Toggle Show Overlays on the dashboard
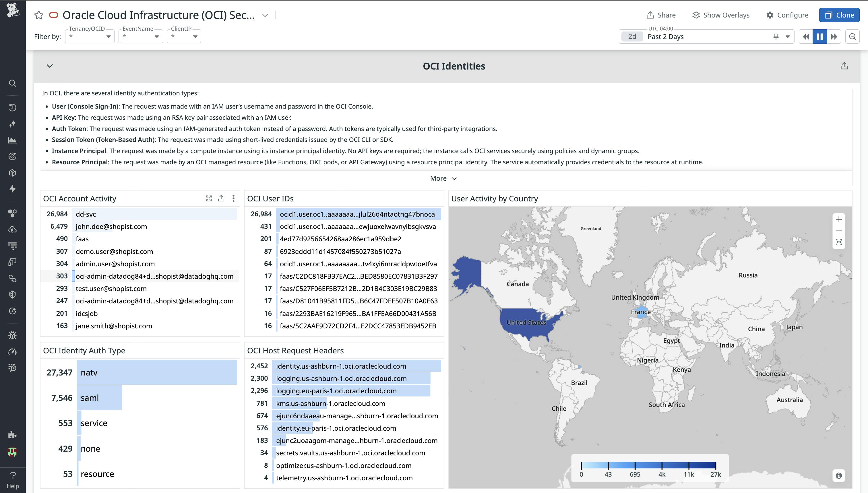The height and width of the screenshot is (493, 868). 720,15
